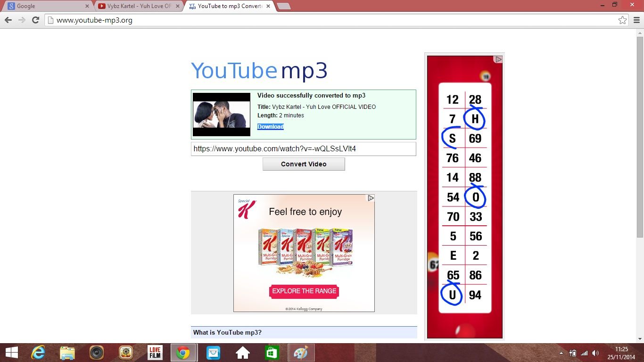
Task: Click the circled S on bingo card
Action: (452, 138)
